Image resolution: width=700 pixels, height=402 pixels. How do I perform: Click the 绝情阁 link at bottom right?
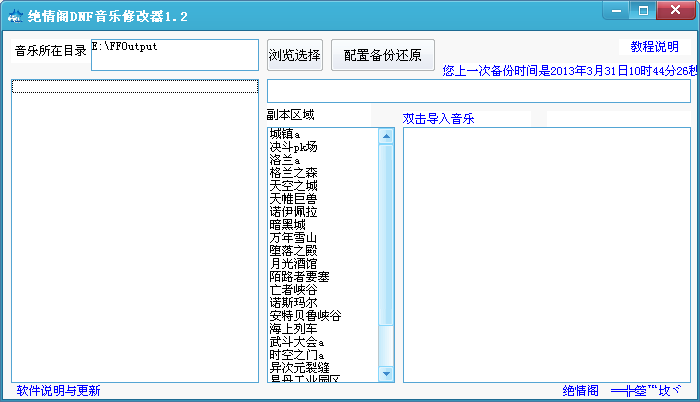[x=580, y=391]
